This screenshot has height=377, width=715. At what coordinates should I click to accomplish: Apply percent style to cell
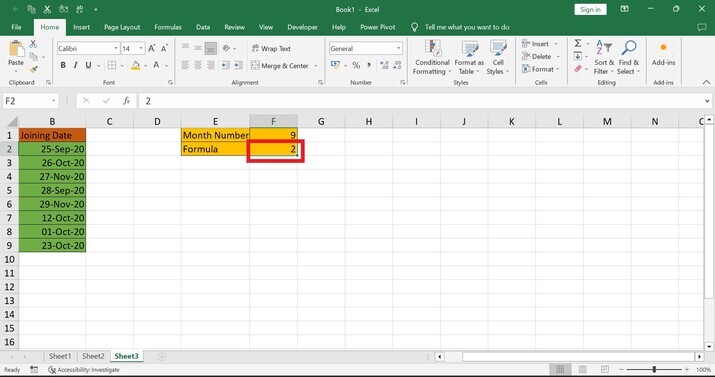click(356, 66)
